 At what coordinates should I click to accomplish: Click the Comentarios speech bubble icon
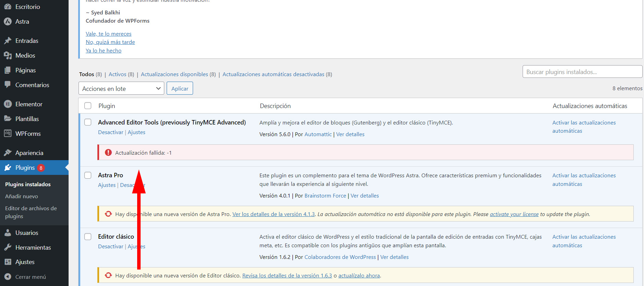(8, 85)
